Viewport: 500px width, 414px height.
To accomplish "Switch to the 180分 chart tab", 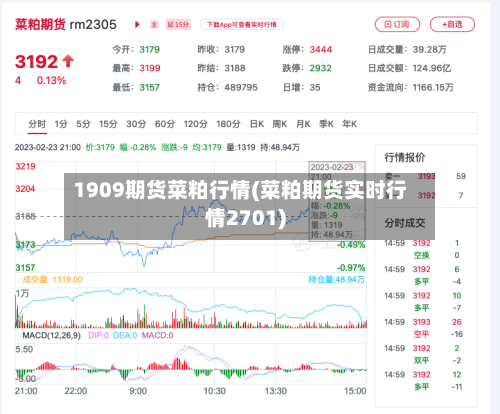I will pyautogui.click(x=228, y=124).
